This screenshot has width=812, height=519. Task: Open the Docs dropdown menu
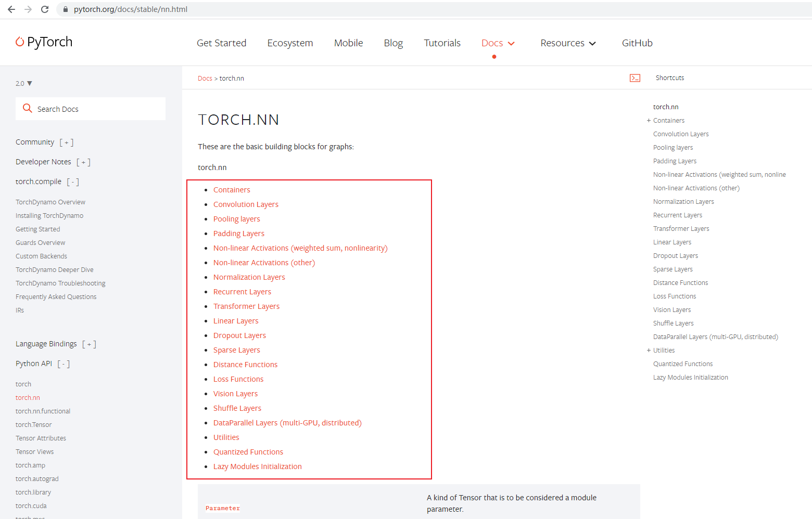(x=498, y=43)
